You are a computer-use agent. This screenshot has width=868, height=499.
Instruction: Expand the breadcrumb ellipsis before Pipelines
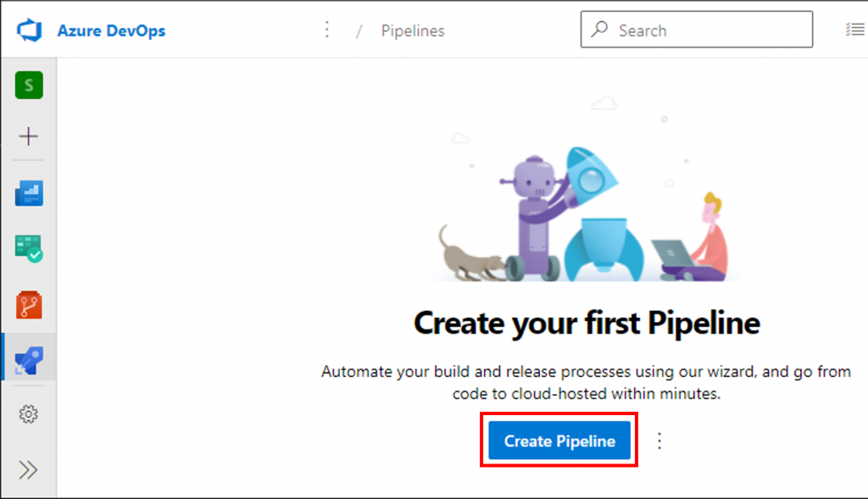pos(327,30)
